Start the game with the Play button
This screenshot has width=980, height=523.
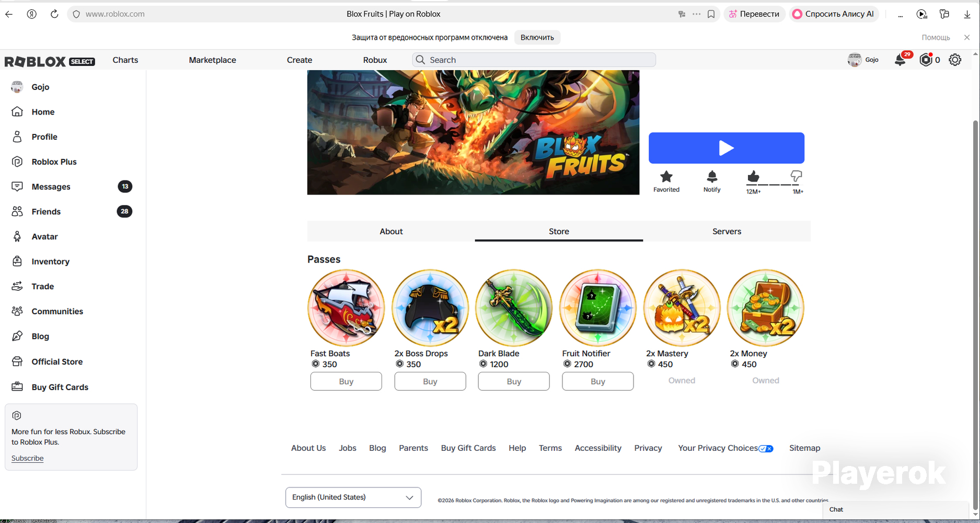click(727, 148)
